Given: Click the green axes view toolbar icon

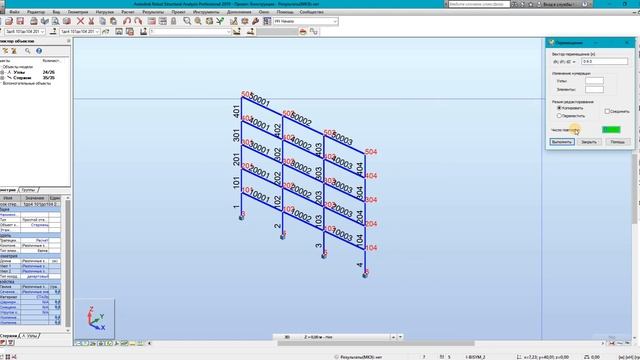Looking at the screenshot, I should 220,21.
